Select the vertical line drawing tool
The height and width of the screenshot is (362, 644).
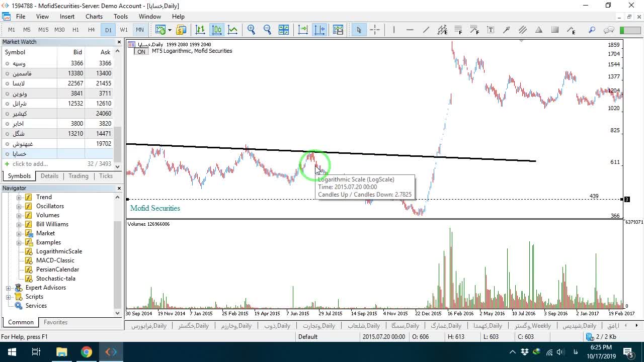coord(394,30)
